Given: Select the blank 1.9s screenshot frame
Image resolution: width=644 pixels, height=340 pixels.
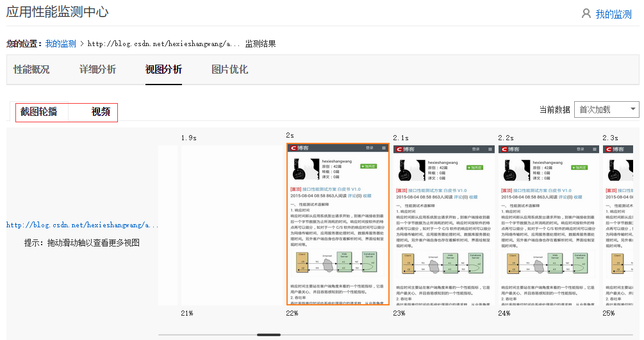Looking at the screenshot, I should pos(231,225).
